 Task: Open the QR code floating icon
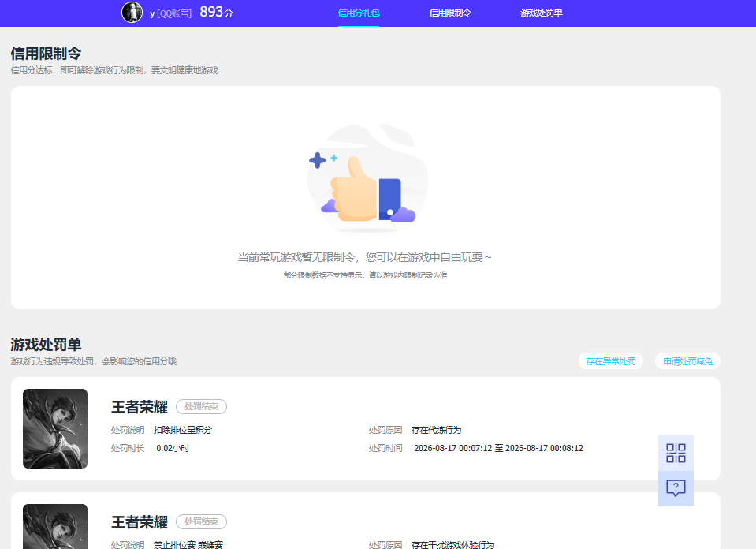tap(676, 453)
